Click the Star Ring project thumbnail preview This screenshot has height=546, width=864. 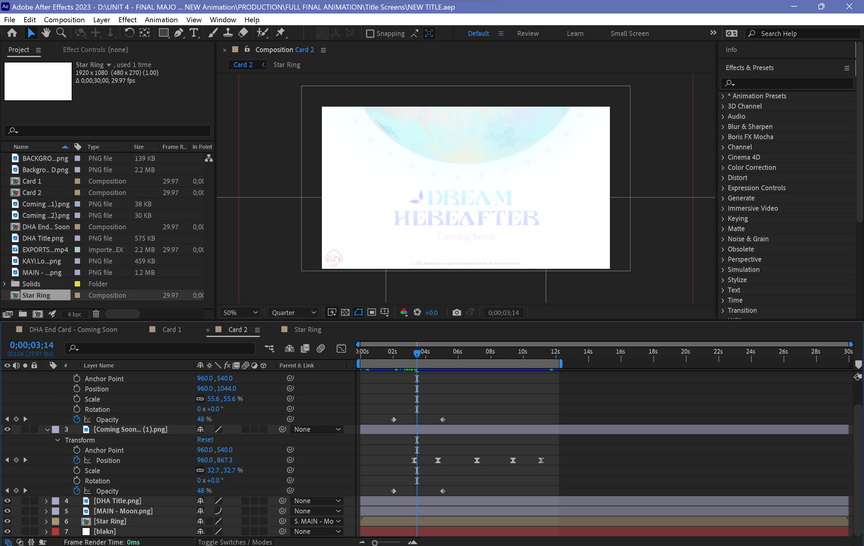click(38, 81)
